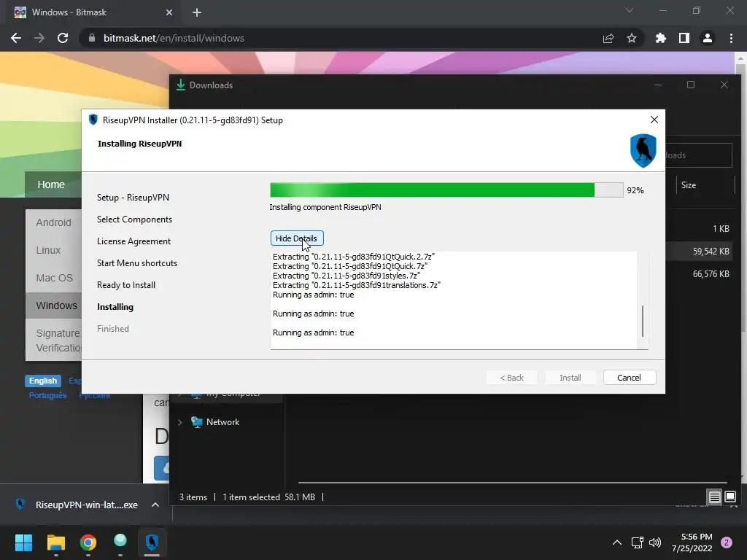This screenshot has width=747, height=560.
Task: Click the Ready to Install step
Action: [x=126, y=285]
